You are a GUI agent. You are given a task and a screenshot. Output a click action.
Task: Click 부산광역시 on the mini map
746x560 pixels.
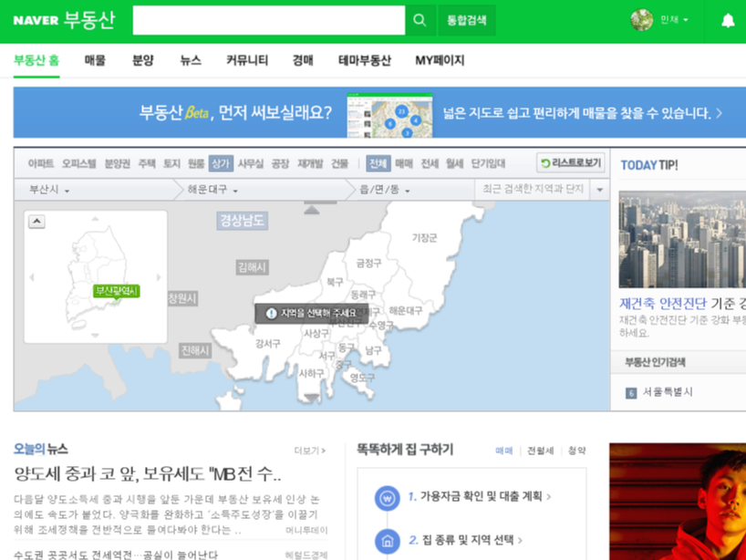point(116,291)
